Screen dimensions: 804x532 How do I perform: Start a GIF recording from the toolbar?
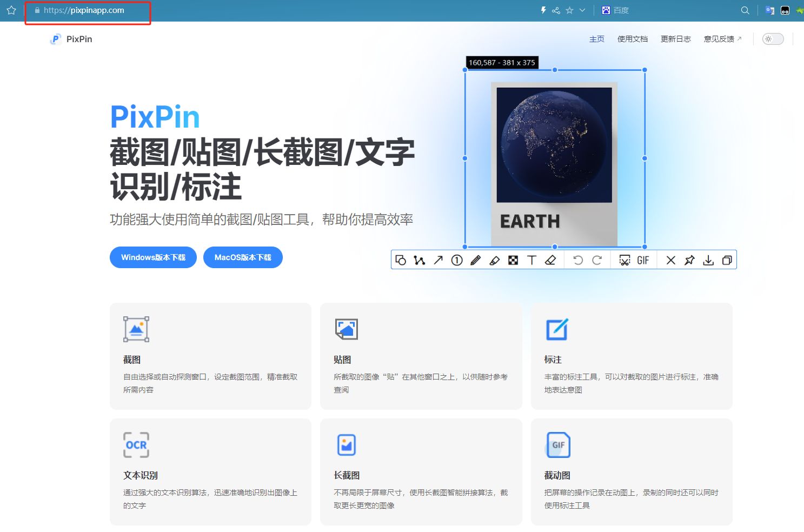tap(643, 260)
